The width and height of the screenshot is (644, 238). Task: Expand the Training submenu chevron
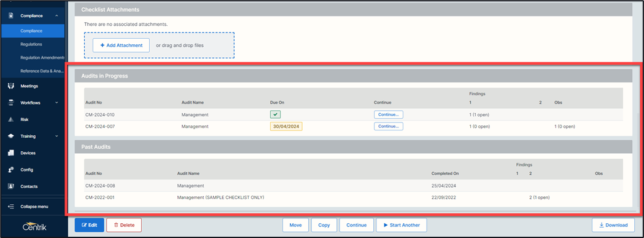click(56, 137)
